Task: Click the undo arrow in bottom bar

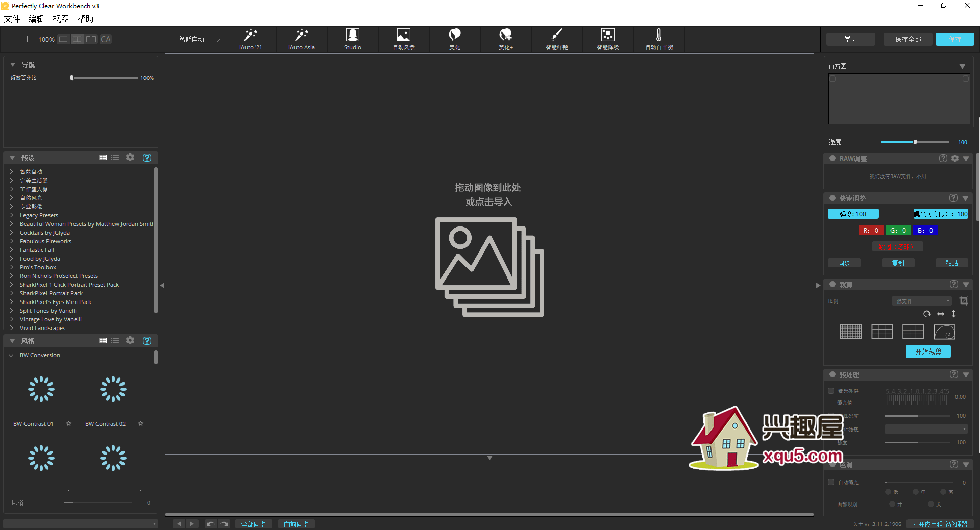Action: [210, 524]
